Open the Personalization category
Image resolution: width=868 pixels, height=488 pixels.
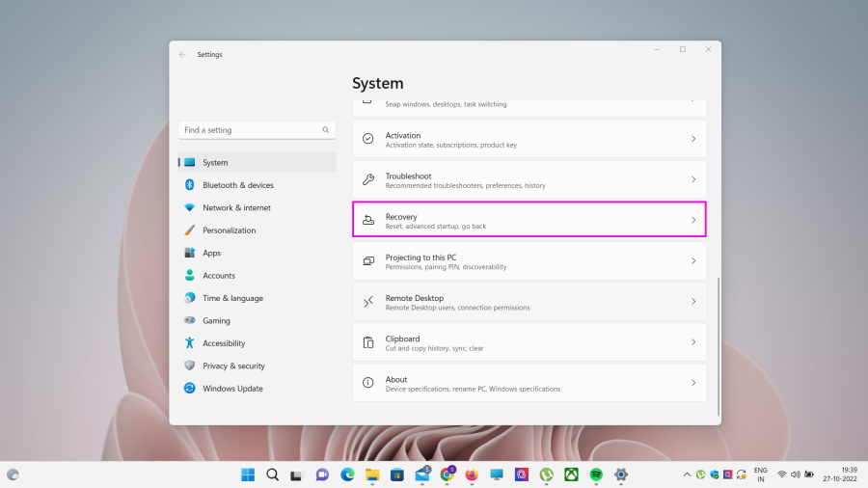[x=229, y=230]
